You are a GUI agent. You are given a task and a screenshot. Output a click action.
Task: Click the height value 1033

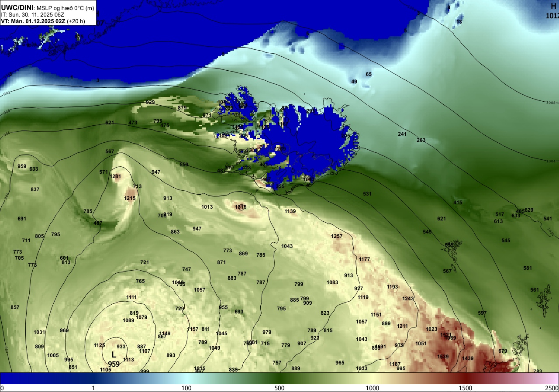tap(362, 368)
